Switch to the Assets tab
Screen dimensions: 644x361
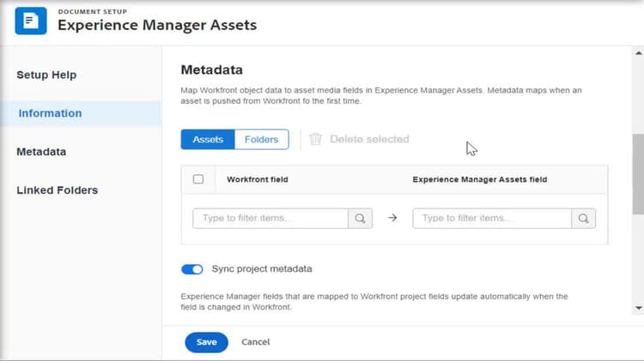coord(208,139)
